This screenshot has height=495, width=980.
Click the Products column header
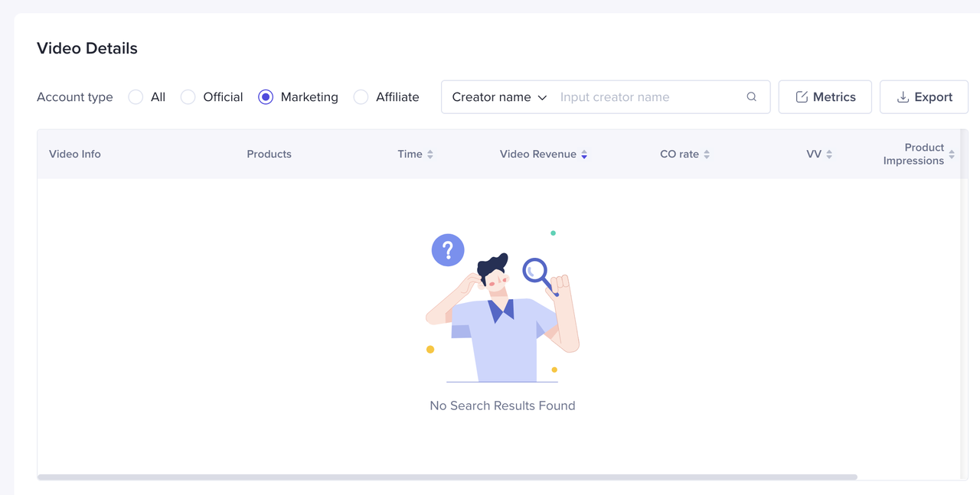269,155
